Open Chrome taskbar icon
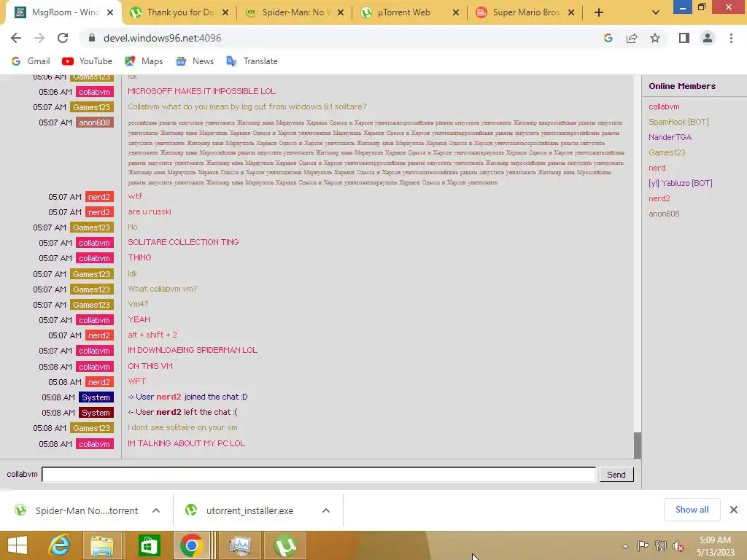Viewport: 747px width, 560px height. 192,545
